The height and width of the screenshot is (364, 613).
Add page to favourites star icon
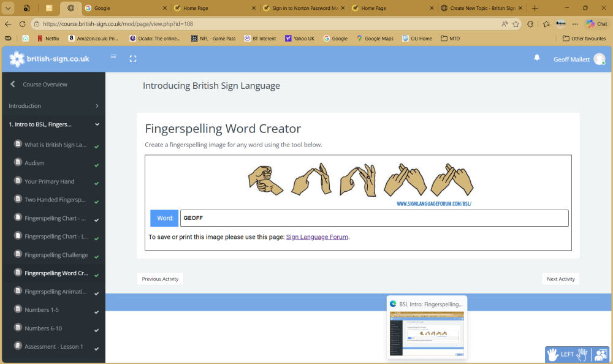pos(516,24)
